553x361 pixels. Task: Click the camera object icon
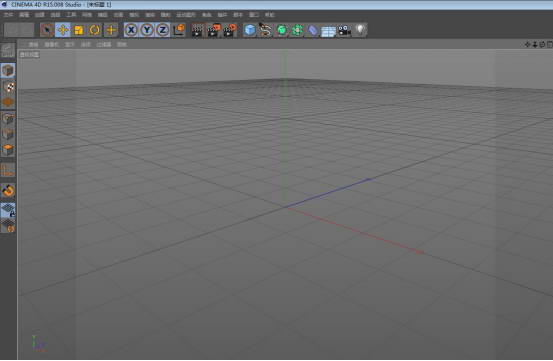[344, 30]
